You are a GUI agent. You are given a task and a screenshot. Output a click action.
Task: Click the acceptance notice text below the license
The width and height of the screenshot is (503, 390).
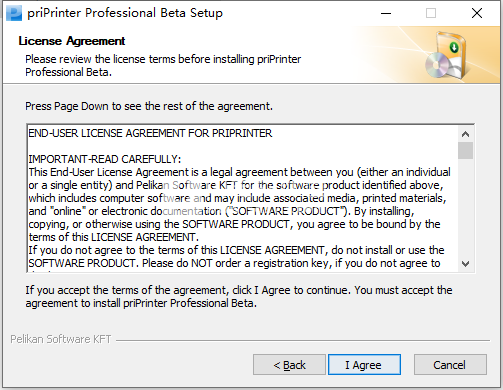tap(239, 297)
